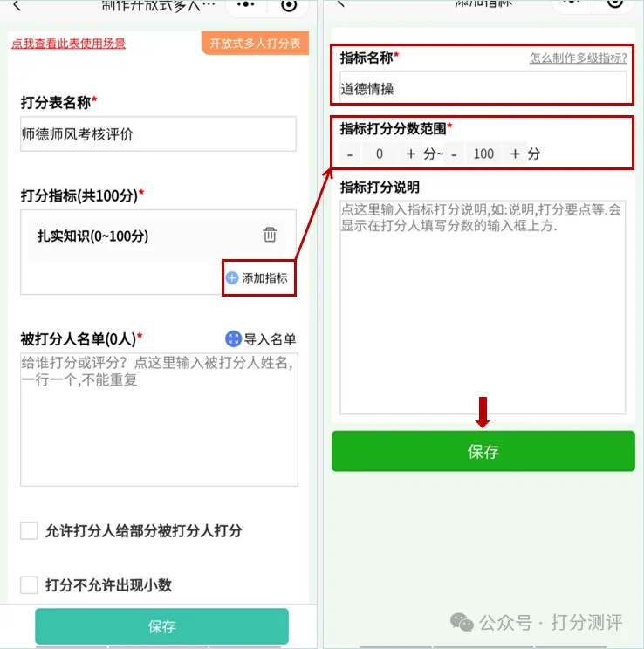The image size is (644, 649).
Task: Decrease minimum score with minus stepper
Action: click(x=350, y=154)
